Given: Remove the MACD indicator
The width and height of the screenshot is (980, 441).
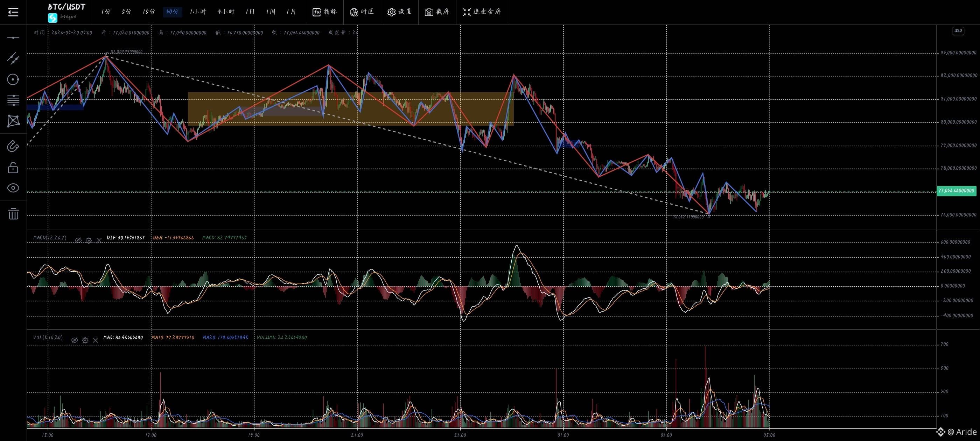Looking at the screenshot, I should [x=99, y=240].
